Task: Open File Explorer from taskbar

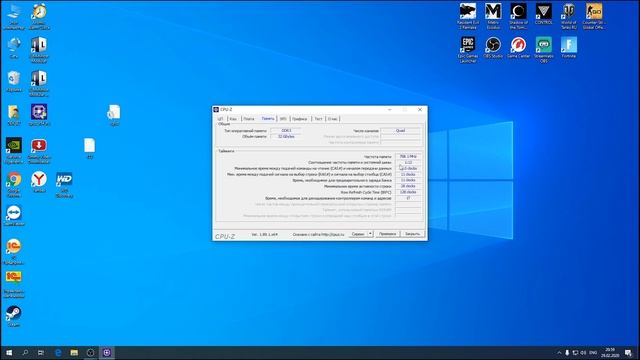Action: click(74, 353)
